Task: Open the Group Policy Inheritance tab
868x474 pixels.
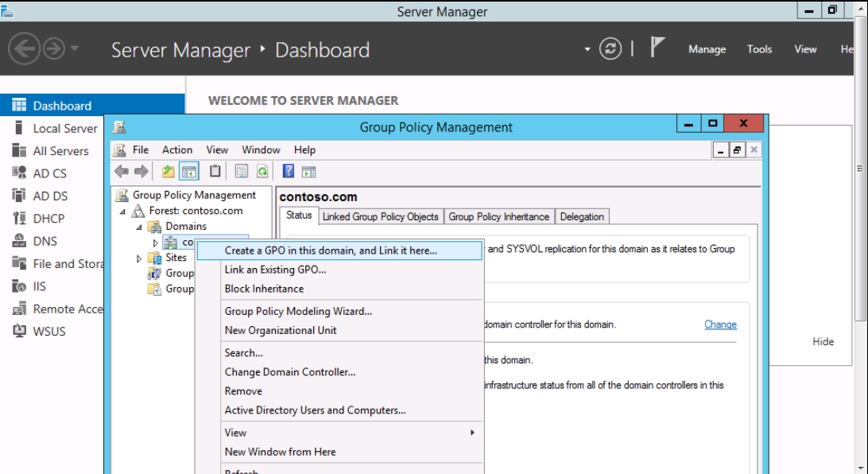Action: tap(498, 216)
